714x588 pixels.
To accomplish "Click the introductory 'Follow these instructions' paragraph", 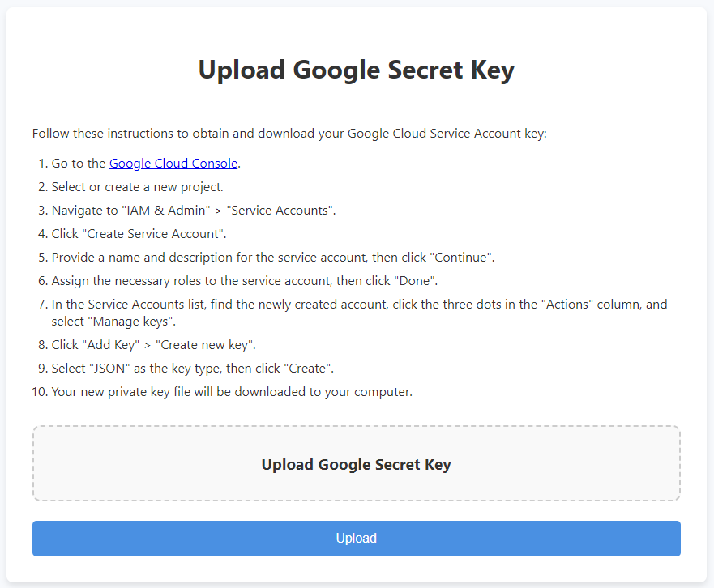I will click(x=289, y=134).
